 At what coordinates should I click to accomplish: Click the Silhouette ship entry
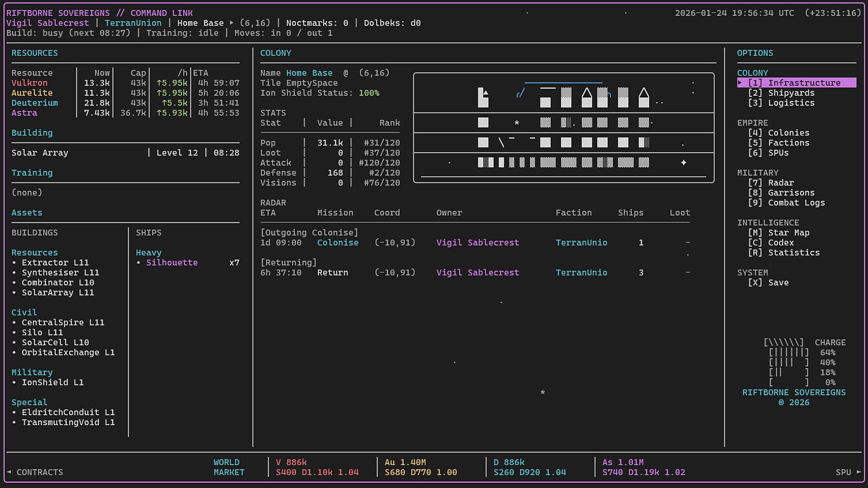click(x=172, y=263)
